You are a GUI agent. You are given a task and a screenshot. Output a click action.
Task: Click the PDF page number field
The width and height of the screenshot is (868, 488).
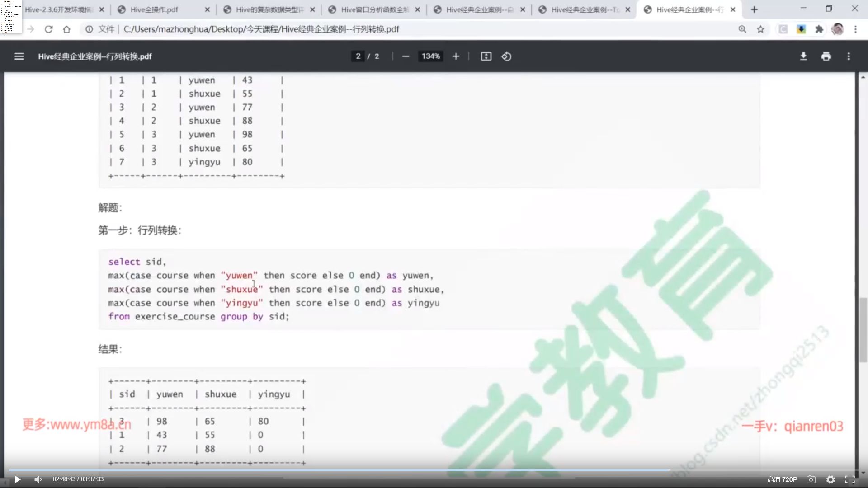point(358,56)
